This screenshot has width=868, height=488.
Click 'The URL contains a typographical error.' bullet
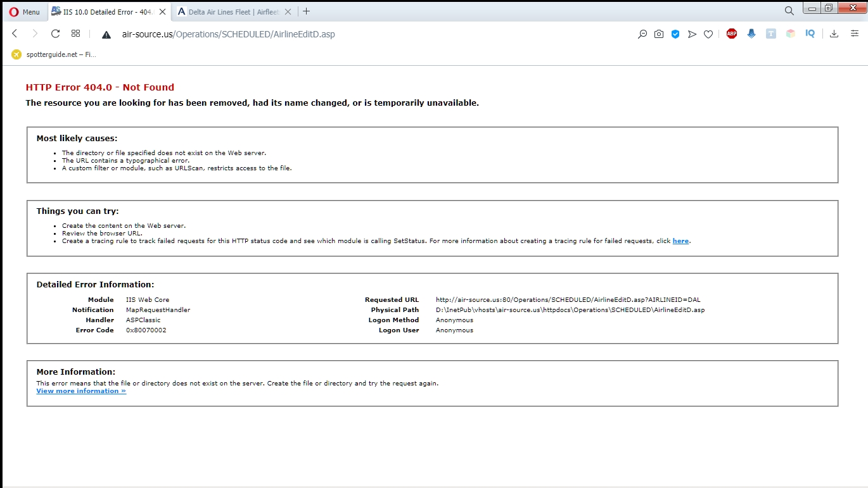click(x=125, y=161)
